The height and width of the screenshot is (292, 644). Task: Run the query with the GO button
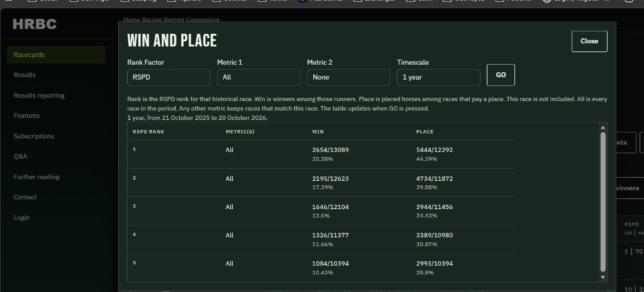[x=501, y=75]
